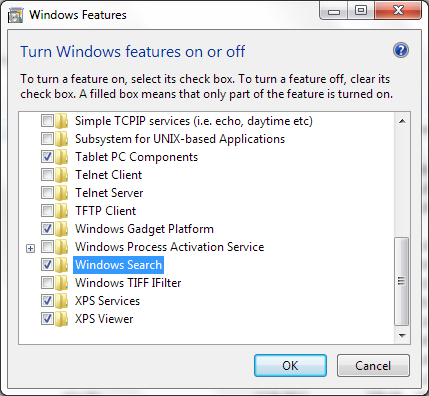Select the Telnet Server list item
Viewport: 429px width, 396px height.
pos(109,193)
